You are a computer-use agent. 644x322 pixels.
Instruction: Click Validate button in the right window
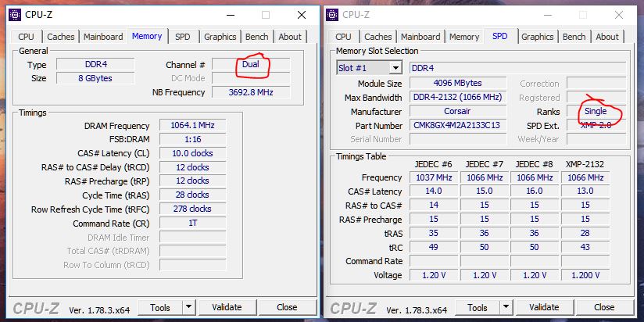click(x=544, y=307)
